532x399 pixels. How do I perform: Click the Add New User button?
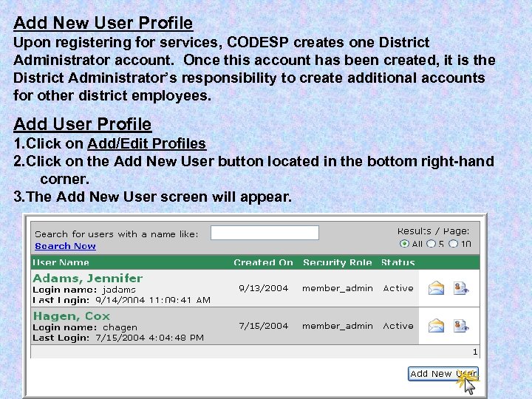[443, 374]
